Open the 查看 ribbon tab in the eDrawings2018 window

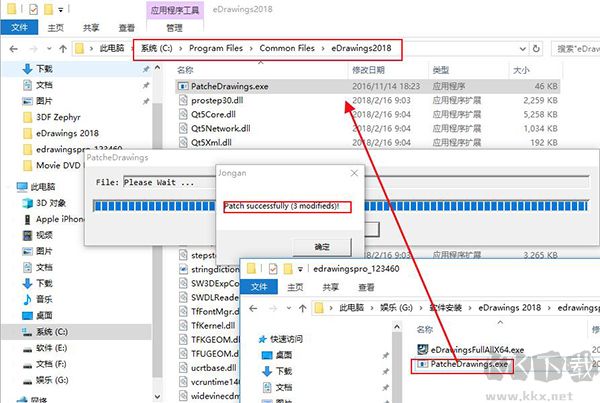pyautogui.click(x=126, y=28)
